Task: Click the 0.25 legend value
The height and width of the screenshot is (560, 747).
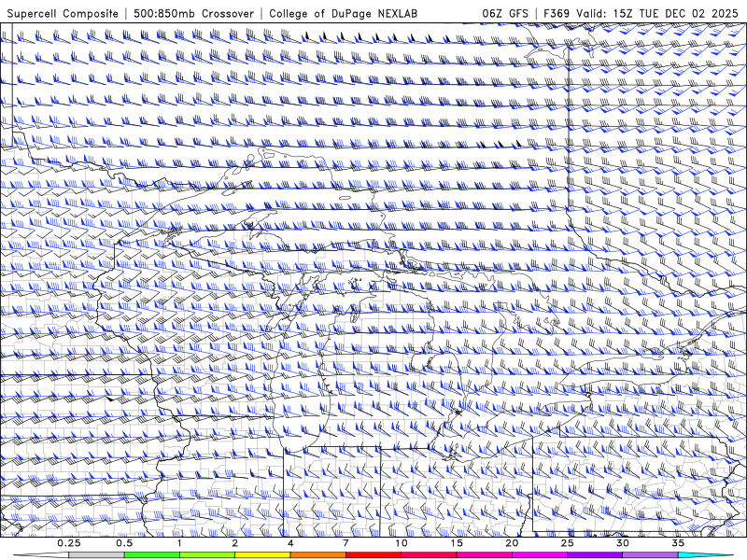Action: click(69, 543)
